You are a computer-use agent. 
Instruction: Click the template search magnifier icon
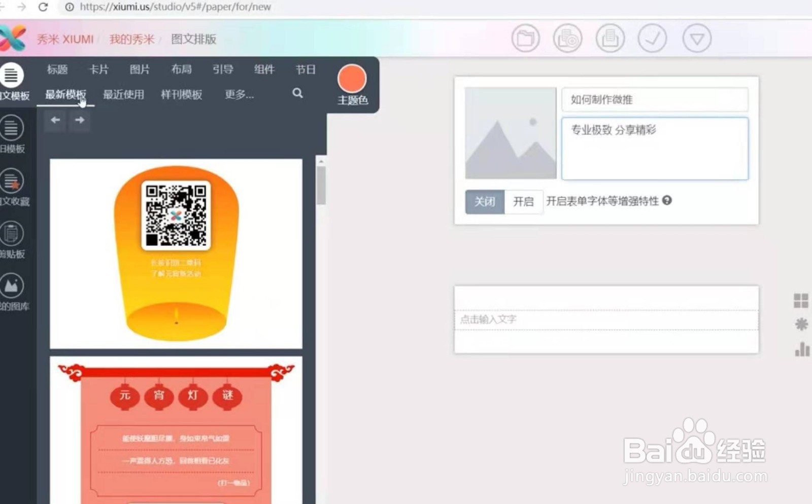298,93
